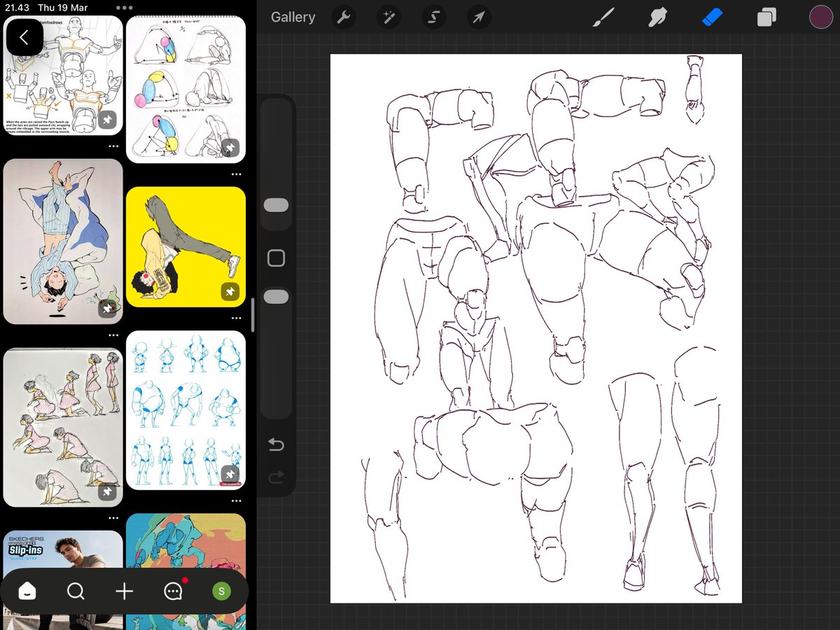Open the Pinterest profile avatar S
Image resolution: width=840 pixels, height=630 pixels.
[222, 591]
